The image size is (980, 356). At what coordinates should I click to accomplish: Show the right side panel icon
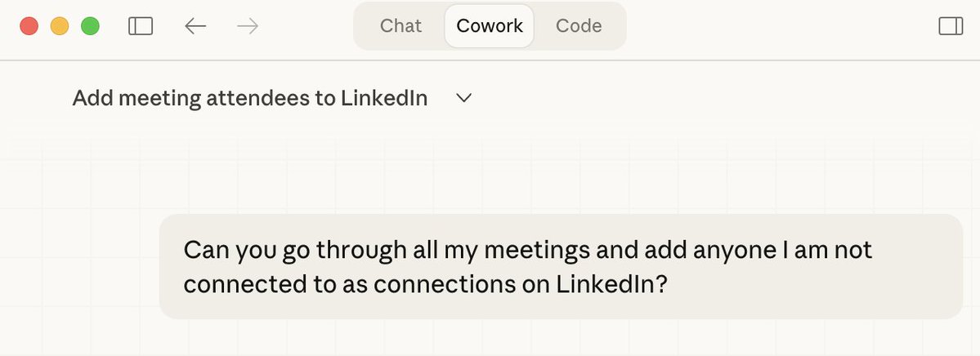pos(951,26)
